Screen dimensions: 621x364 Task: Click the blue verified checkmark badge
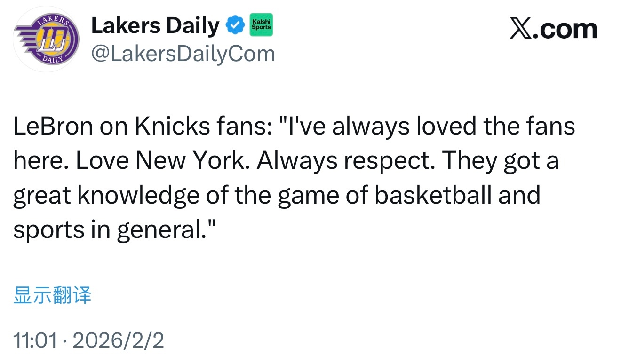pyautogui.click(x=236, y=26)
